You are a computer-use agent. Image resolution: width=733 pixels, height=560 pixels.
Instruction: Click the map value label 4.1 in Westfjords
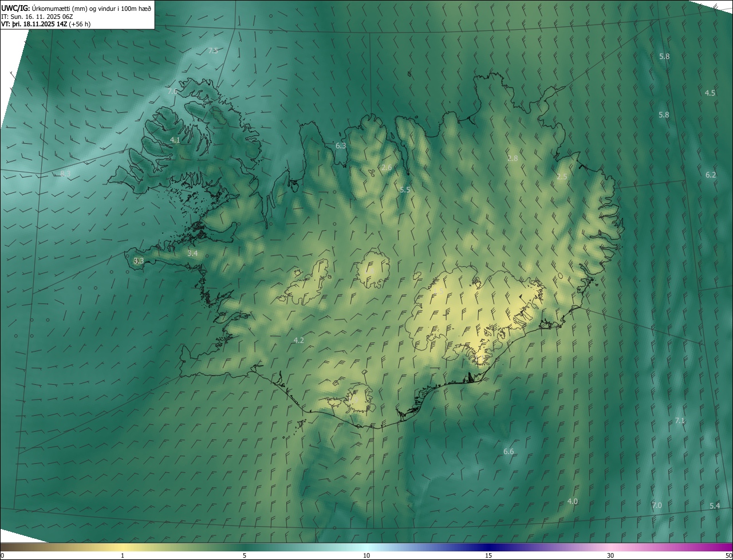point(175,140)
